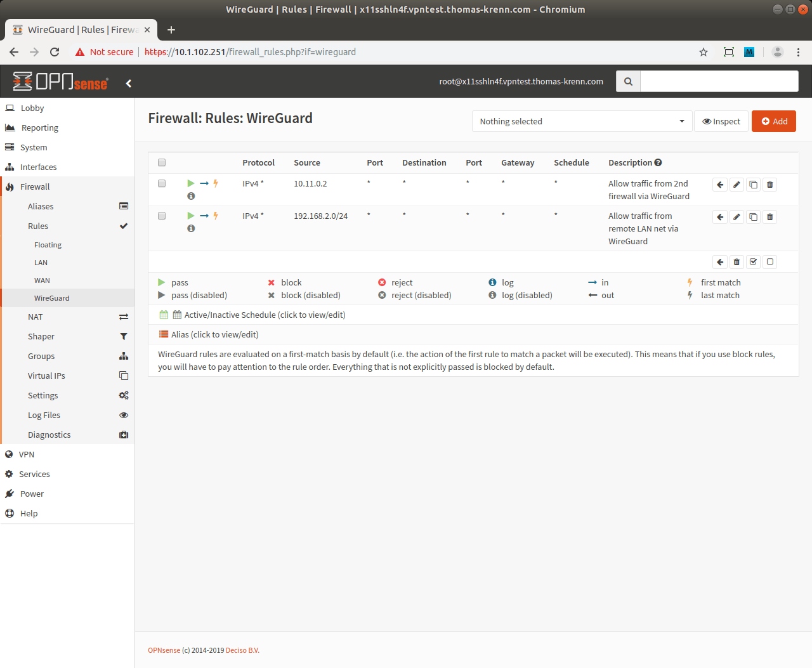The image size is (812, 668).
Task: Click into the header search input field
Action: tap(719, 81)
